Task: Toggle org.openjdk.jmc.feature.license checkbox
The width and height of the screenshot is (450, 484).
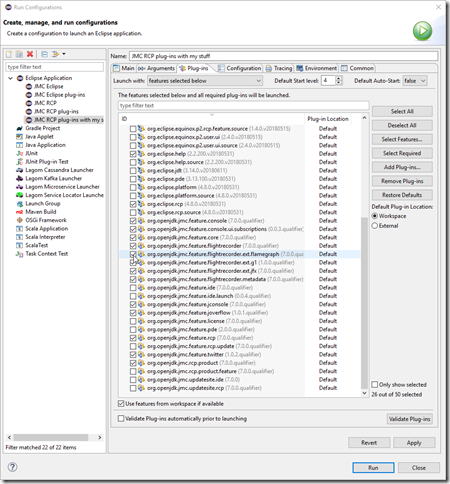Action: pyautogui.click(x=133, y=321)
